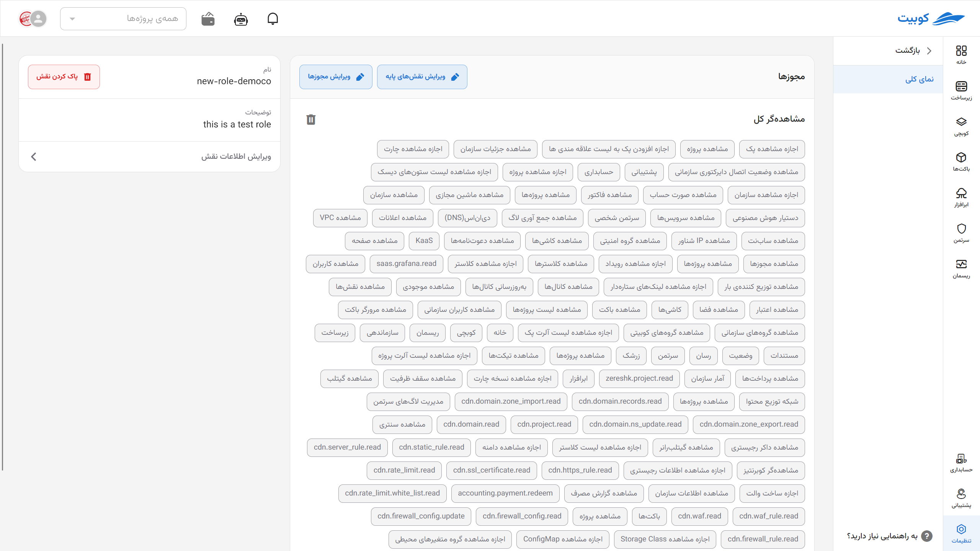
Task: Open زیرساخت in the sidebar
Action: coord(961,91)
